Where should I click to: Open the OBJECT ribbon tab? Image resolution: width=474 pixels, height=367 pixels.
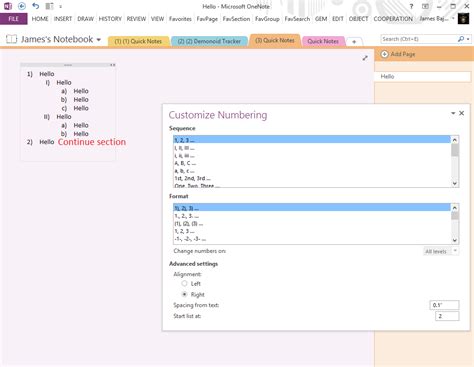[358, 19]
